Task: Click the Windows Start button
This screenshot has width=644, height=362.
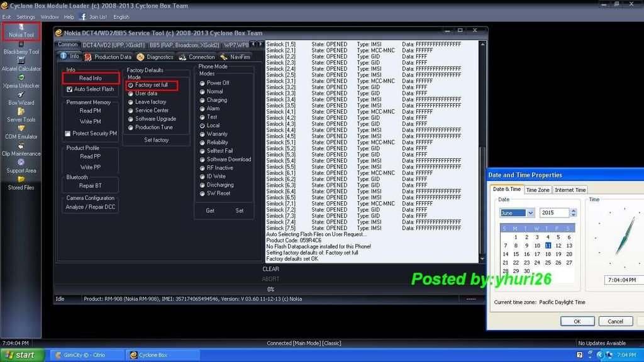Action: tap(21, 355)
